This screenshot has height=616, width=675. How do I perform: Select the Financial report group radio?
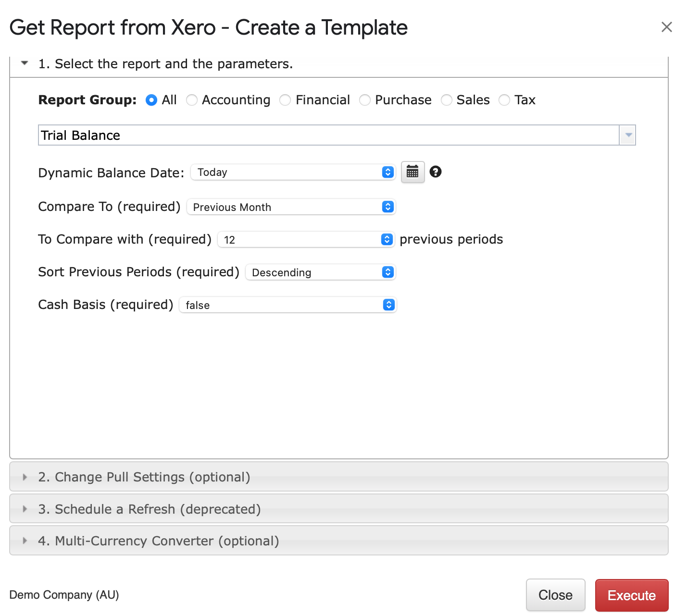285,100
